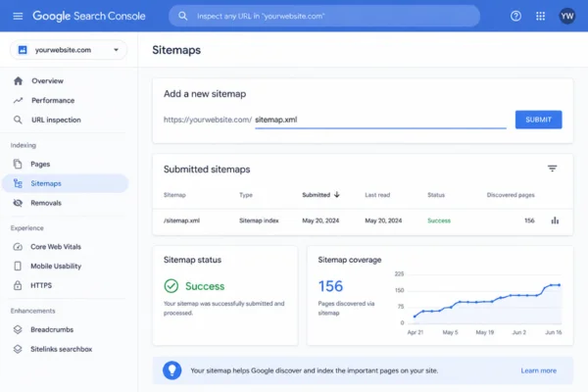Sort by the Submitted column header
Image resolution: width=588 pixels, height=392 pixels.
pyautogui.click(x=317, y=195)
